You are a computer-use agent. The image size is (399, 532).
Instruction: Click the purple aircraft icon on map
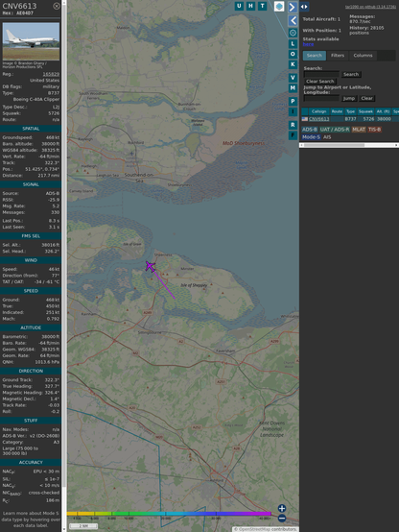[150, 266]
